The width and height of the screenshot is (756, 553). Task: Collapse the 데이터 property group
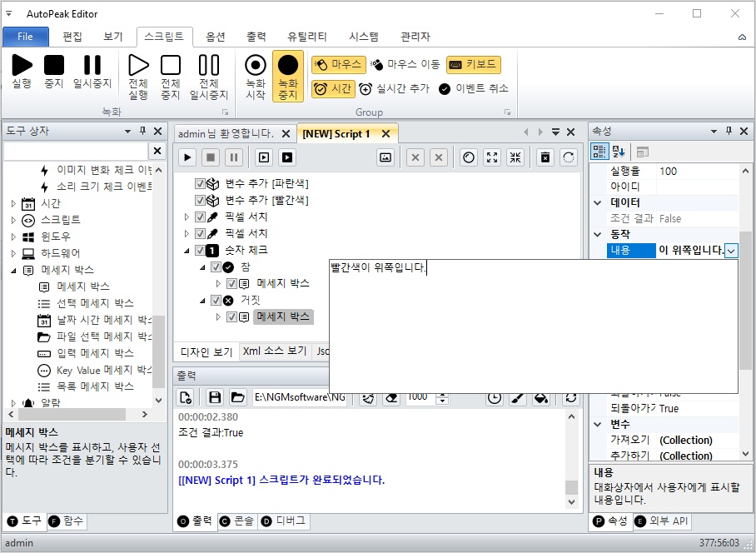(598, 203)
